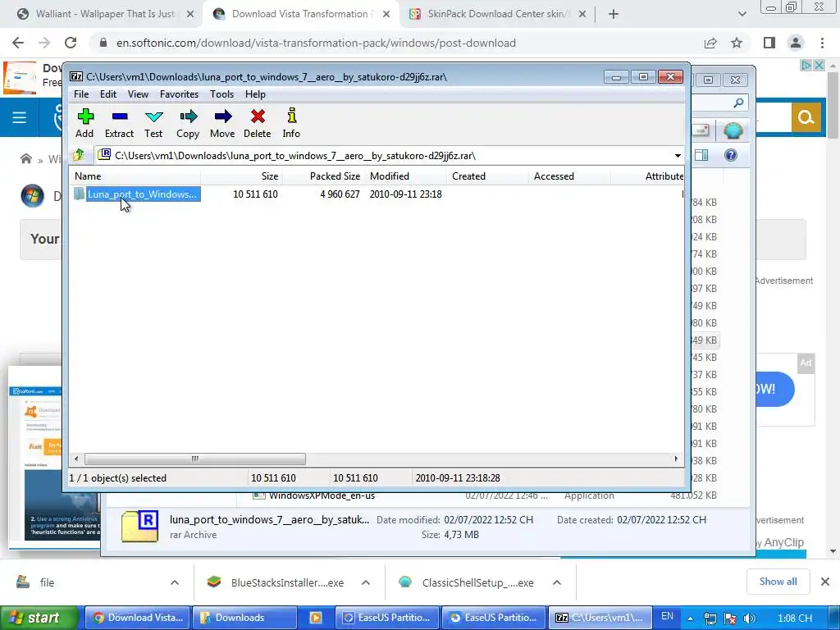840x630 pixels.
Task: Click the 7-Zip address path field
Action: pos(383,156)
